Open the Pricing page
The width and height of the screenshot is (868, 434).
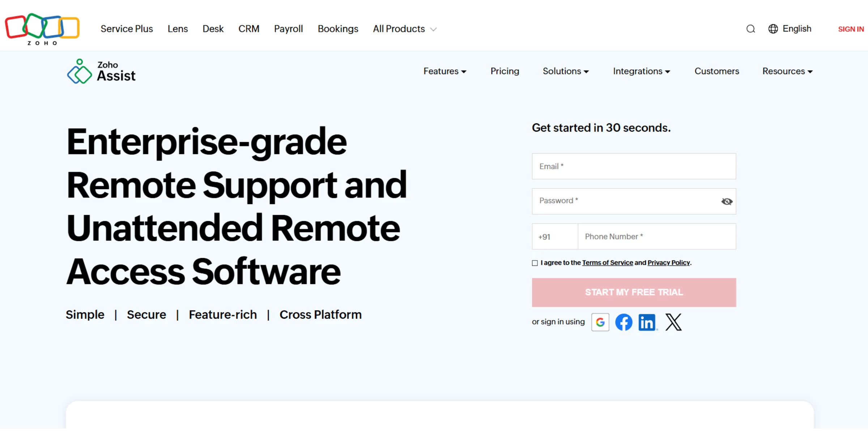pos(505,71)
